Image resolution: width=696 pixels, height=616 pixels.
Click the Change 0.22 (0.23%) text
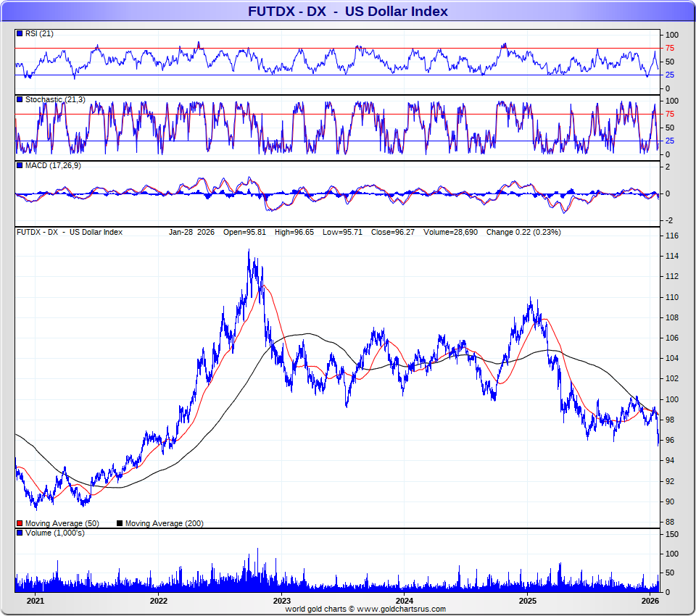[523, 232]
